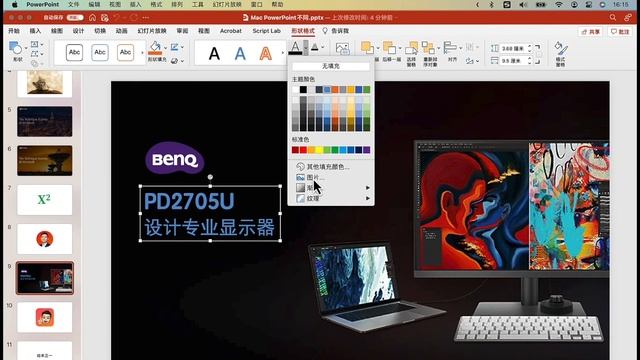Click the 批注 comments button
The width and height of the screenshot is (640, 360).
pyautogui.click(x=620, y=31)
